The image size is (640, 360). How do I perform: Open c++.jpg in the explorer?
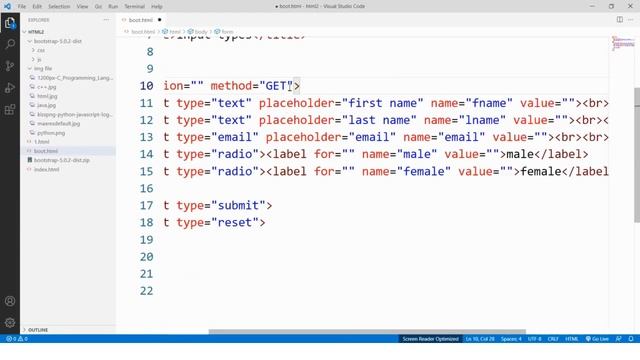pos(47,87)
